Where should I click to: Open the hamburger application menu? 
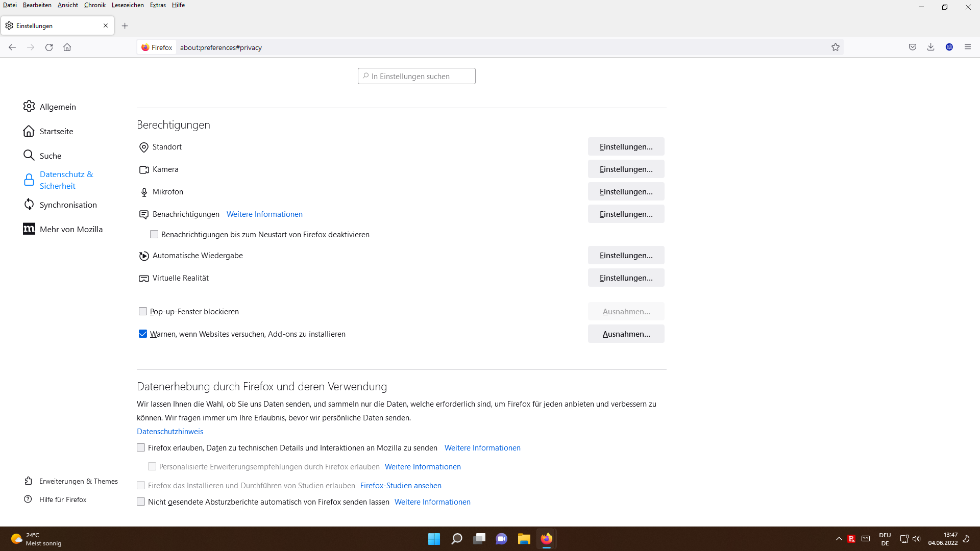pyautogui.click(x=968, y=47)
